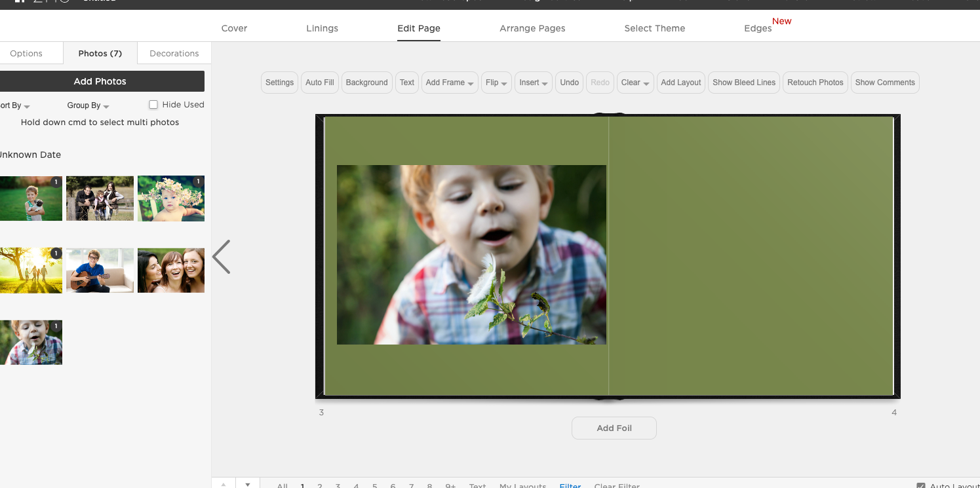980x488 pixels.
Task: Add a text box with the Text button
Action: [x=407, y=83]
